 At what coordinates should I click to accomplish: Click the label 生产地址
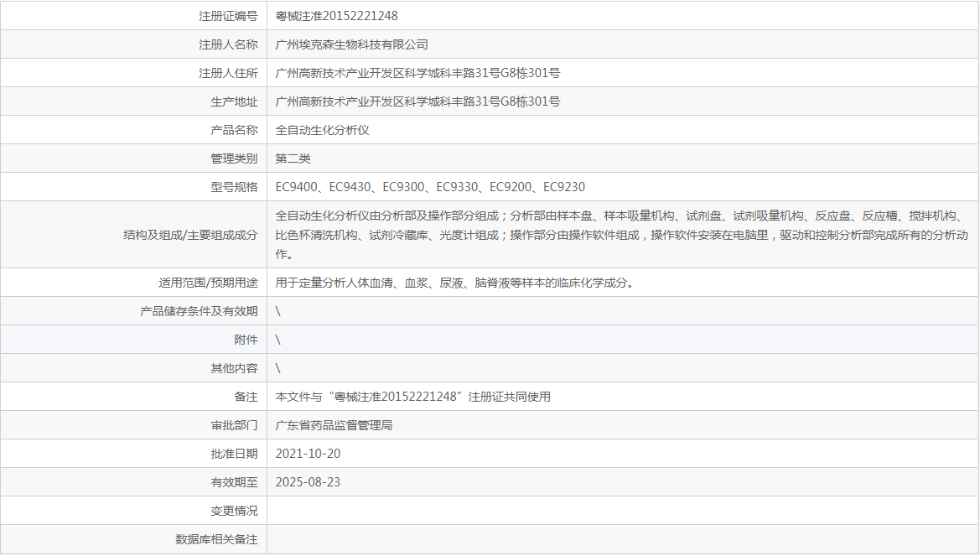(235, 101)
